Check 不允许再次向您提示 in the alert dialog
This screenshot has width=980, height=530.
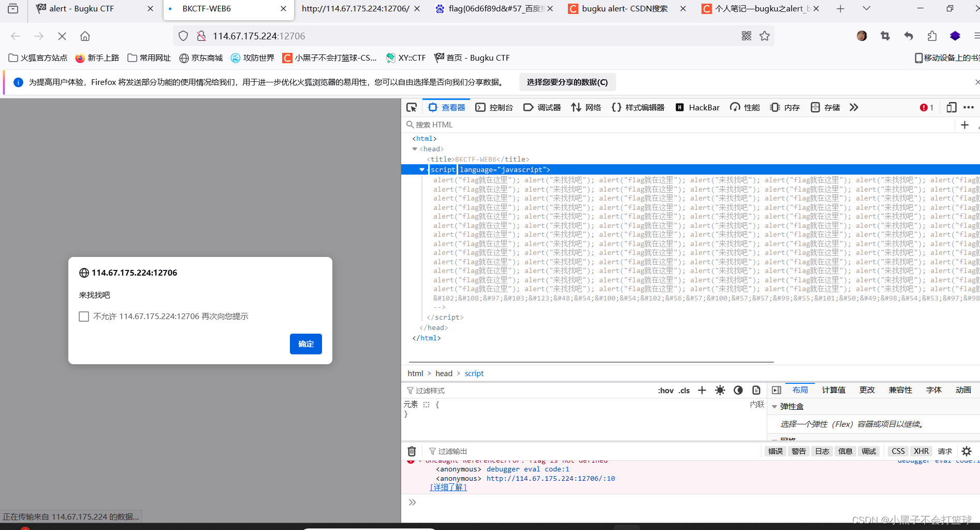tap(84, 316)
